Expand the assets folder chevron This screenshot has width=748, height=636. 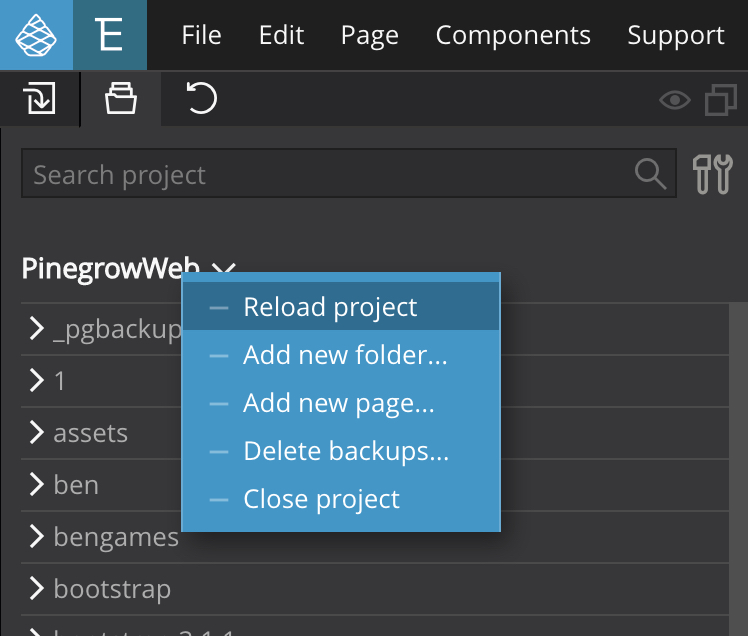36,432
